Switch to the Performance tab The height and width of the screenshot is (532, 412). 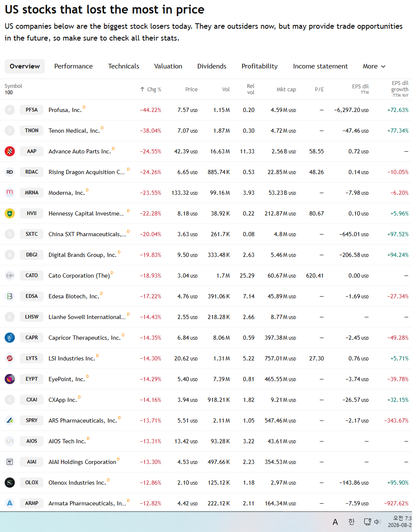(x=74, y=66)
